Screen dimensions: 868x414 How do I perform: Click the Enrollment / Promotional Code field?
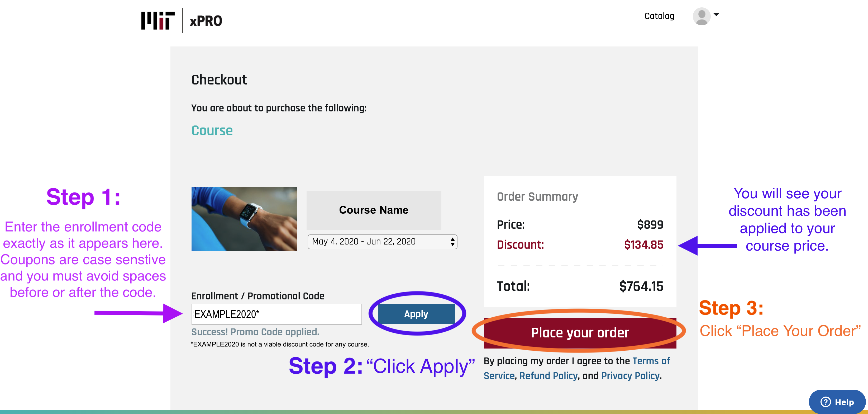[x=276, y=314]
